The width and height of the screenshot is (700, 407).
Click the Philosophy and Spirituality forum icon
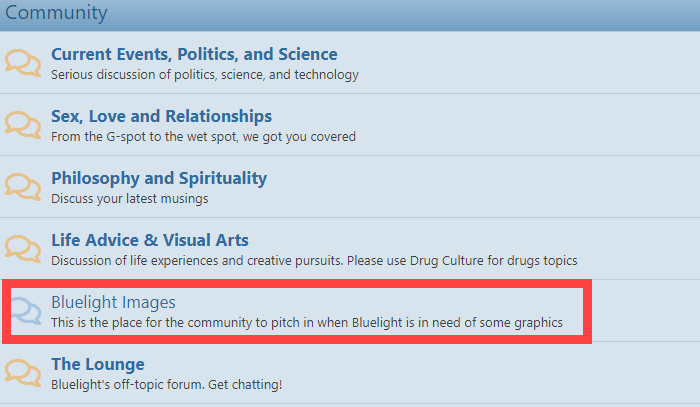click(23, 187)
